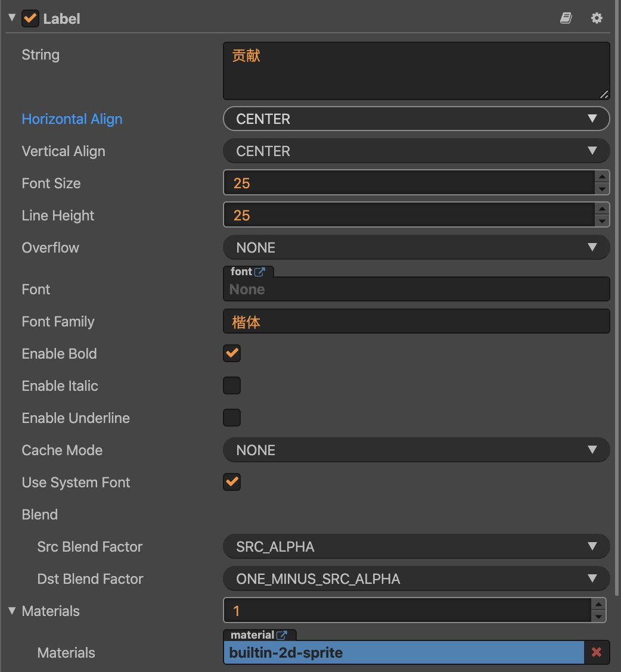The width and height of the screenshot is (621, 672).
Task: Turn on Enable Underline checkbox
Action: point(232,418)
